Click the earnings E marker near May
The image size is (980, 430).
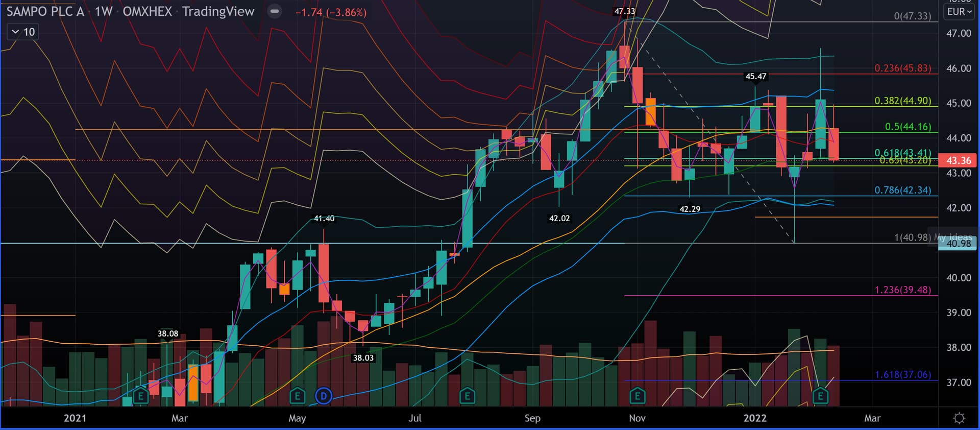(x=297, y=396)
